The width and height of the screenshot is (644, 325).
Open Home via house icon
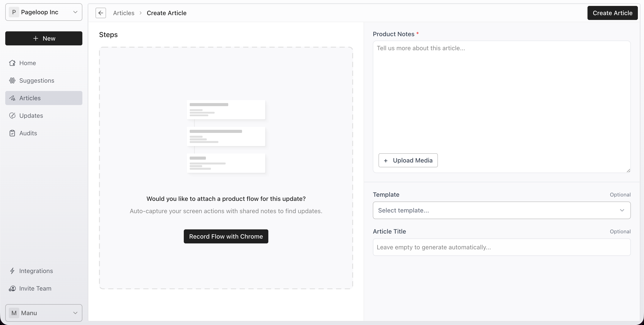[12, 63]
